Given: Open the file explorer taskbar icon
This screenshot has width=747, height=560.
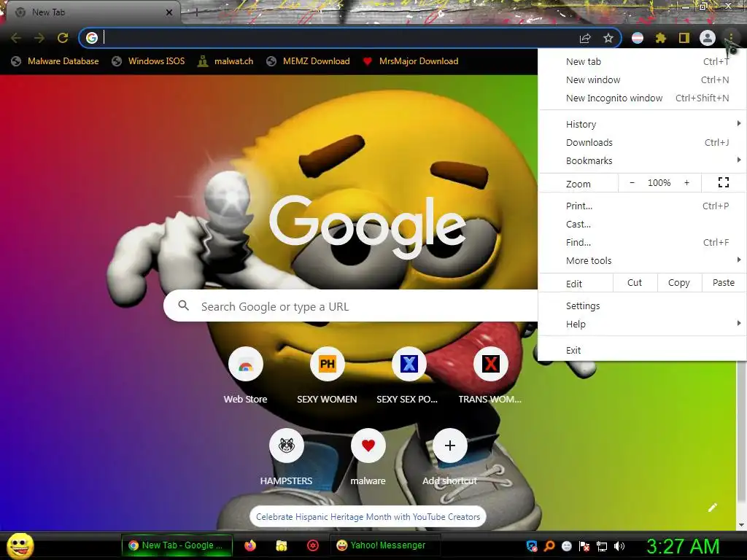Looking at the screenshot, I should click(282, 545).
